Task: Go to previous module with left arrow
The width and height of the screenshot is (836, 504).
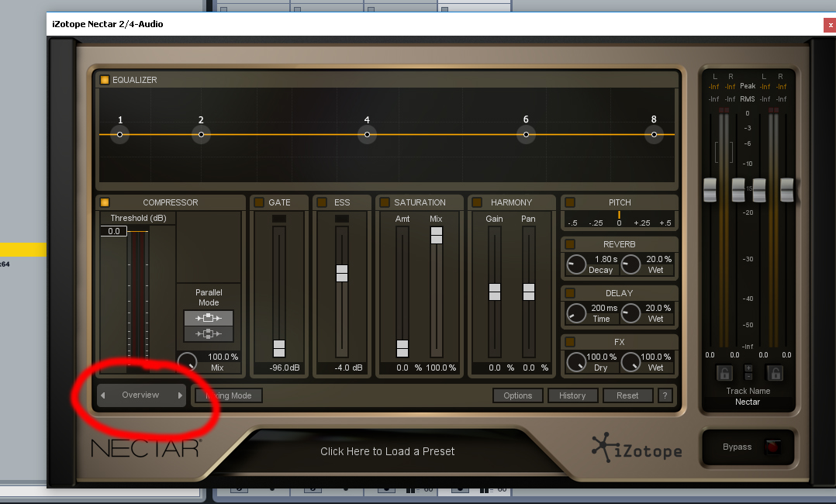Action: (x=103, y=395)
